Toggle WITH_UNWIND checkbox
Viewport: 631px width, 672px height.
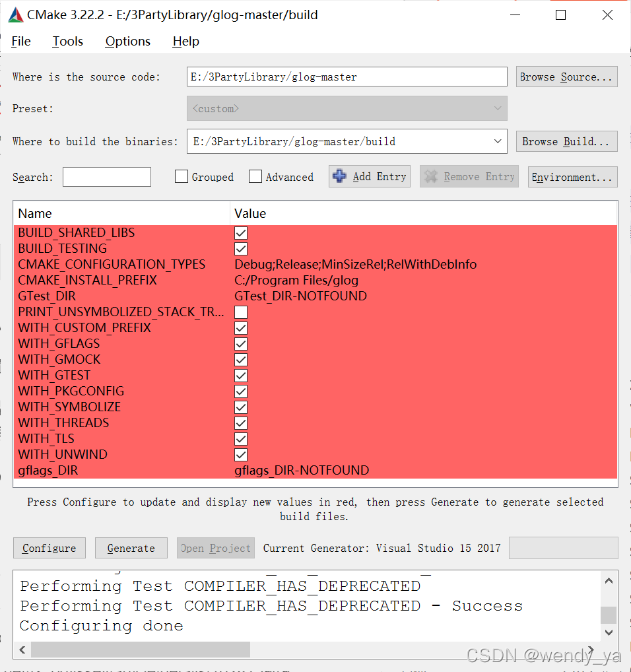(241, 455)
